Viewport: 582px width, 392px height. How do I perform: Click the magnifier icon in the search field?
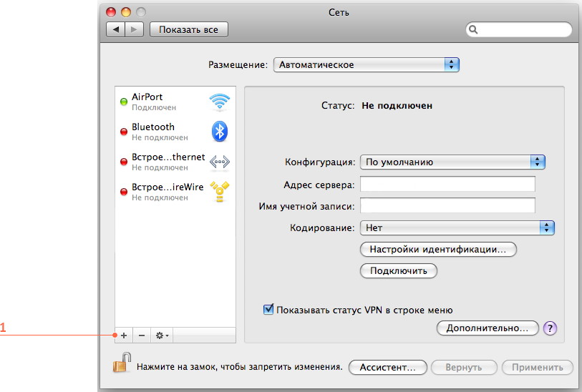click(473, 29)
